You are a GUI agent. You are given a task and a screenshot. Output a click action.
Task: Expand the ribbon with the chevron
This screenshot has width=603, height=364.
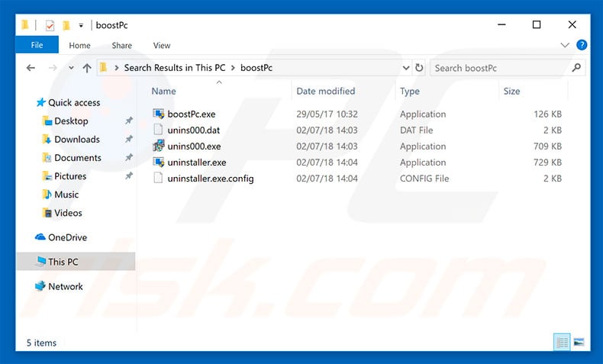565,45
